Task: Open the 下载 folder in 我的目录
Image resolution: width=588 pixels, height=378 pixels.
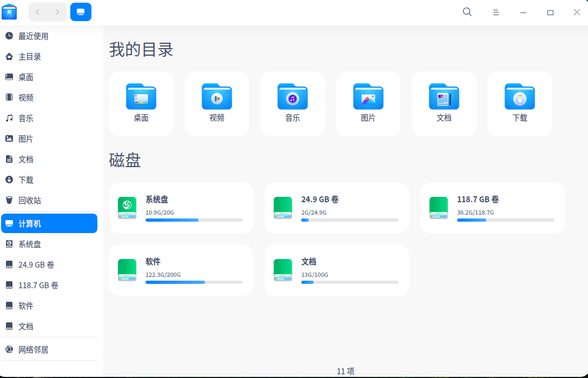Action: click(519, 103)
